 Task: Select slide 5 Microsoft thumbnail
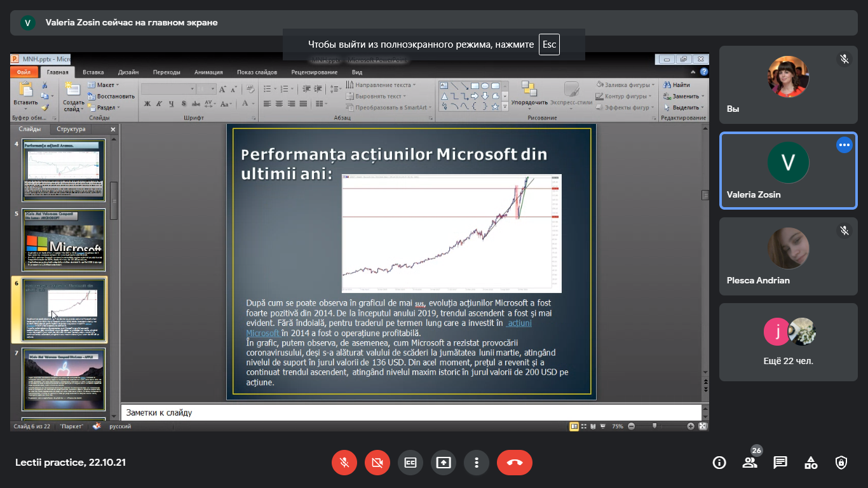click(x=64, y=241)
